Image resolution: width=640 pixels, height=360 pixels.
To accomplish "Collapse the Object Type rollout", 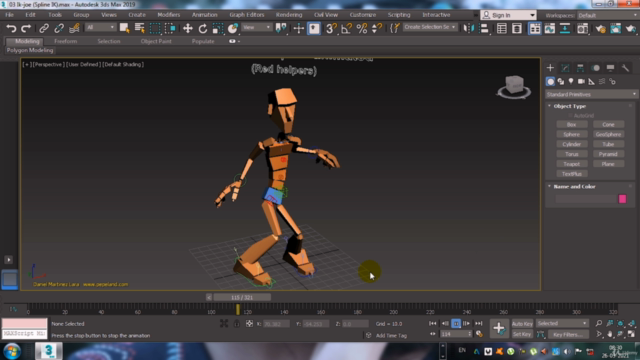I will pyautogui.click(x=569, y=106).
